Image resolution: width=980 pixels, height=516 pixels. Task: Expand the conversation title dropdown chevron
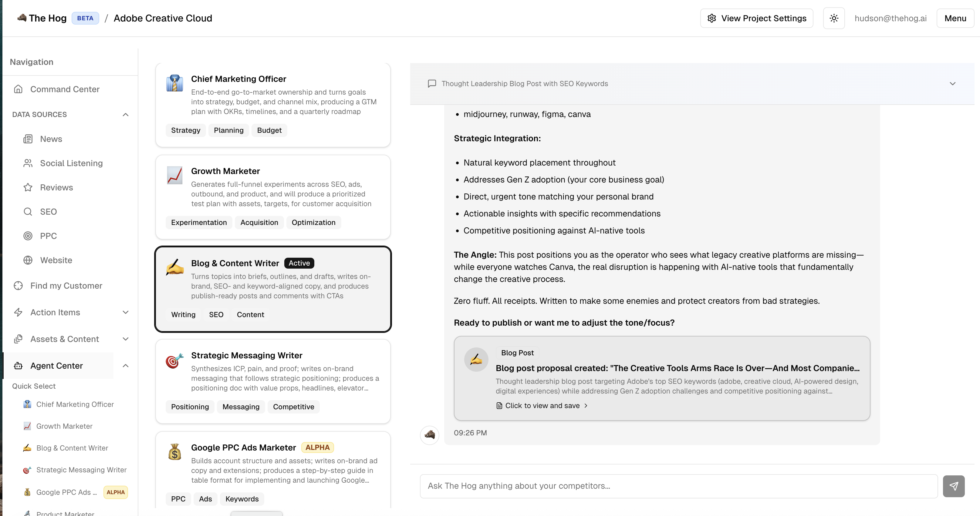tap(952, 84)
